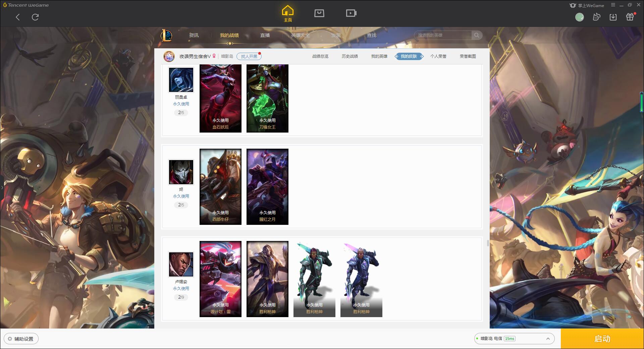Open the first 胜利枪神 splash-art card
Viewport: 644px width, 349px height.
tap(267, 279)
